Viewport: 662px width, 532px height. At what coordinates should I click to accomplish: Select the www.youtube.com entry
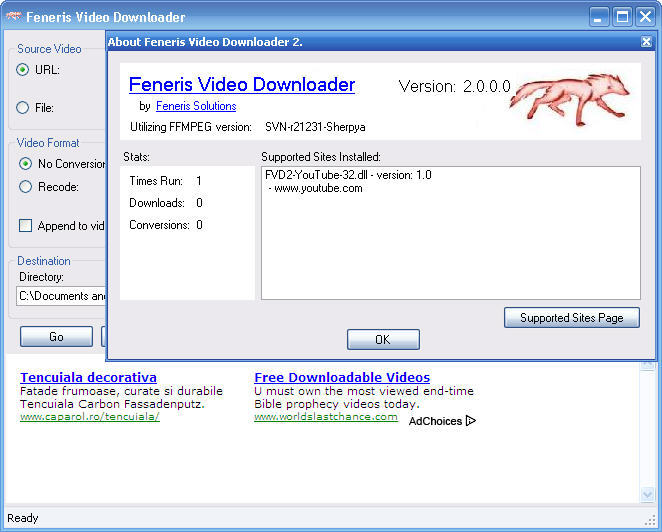[318, 188]
